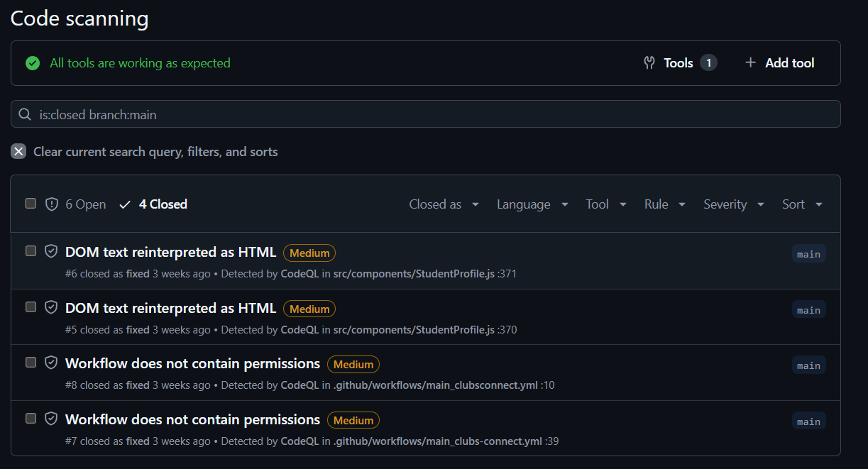Open alert #6 DOM text reinterpreted as HTML
The width and height of the screenshot is (868, 469).
[170, 252]
